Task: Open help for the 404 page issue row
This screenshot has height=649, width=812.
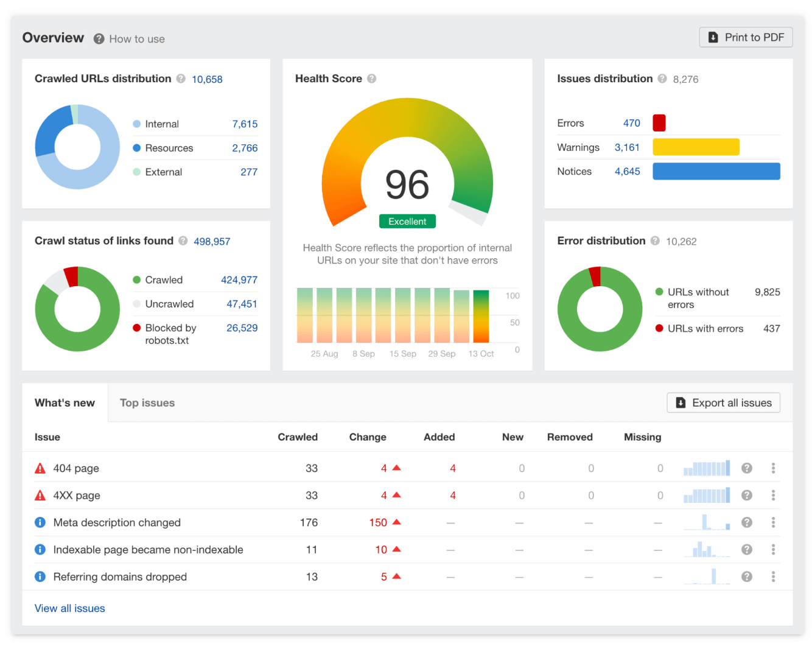Action: tap(747, 468)
